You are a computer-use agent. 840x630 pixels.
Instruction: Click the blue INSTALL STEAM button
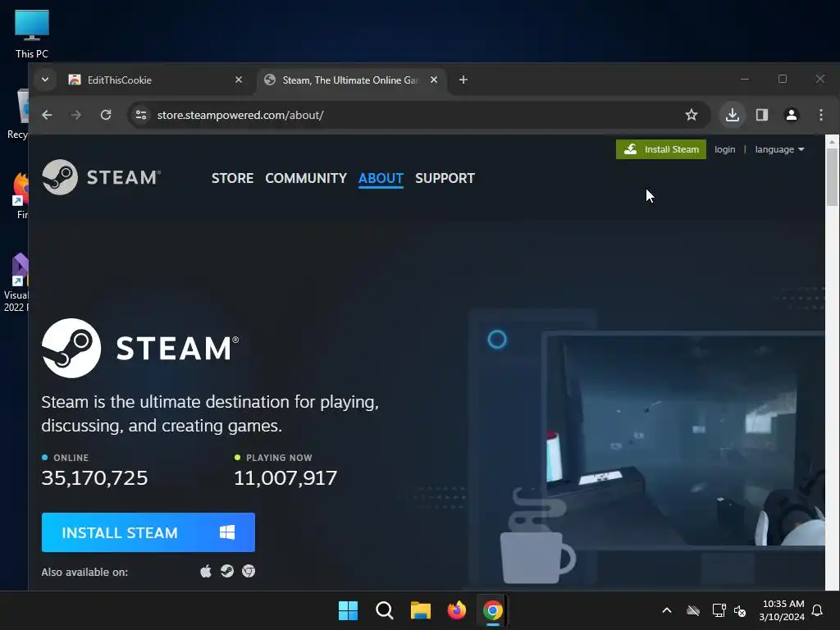coord(148,532)
